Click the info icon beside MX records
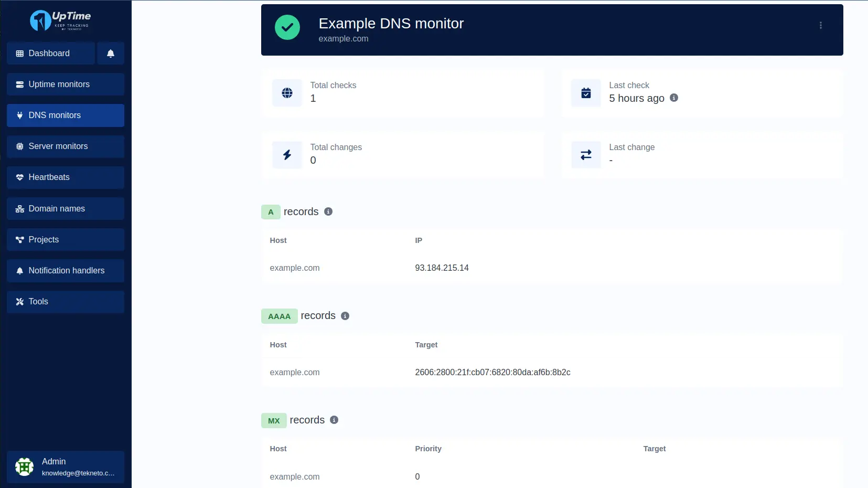The image size is (868, 488). (x=334, y=420)
